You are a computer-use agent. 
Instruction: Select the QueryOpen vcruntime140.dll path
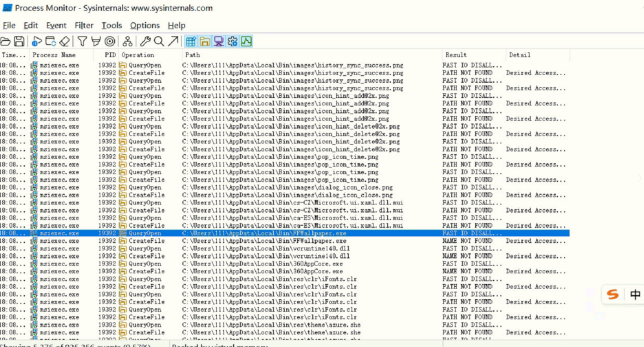pyautogui.click(x=266, y=248)
